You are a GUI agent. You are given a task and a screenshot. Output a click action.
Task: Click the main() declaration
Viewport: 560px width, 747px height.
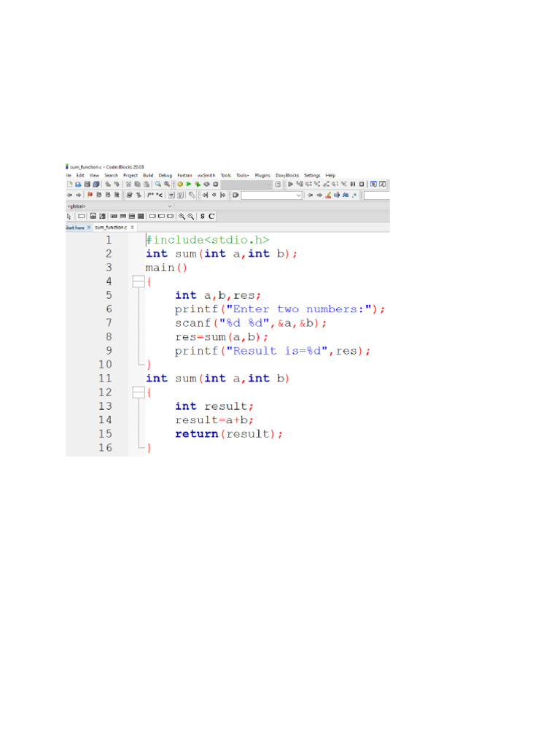(166, 268)
